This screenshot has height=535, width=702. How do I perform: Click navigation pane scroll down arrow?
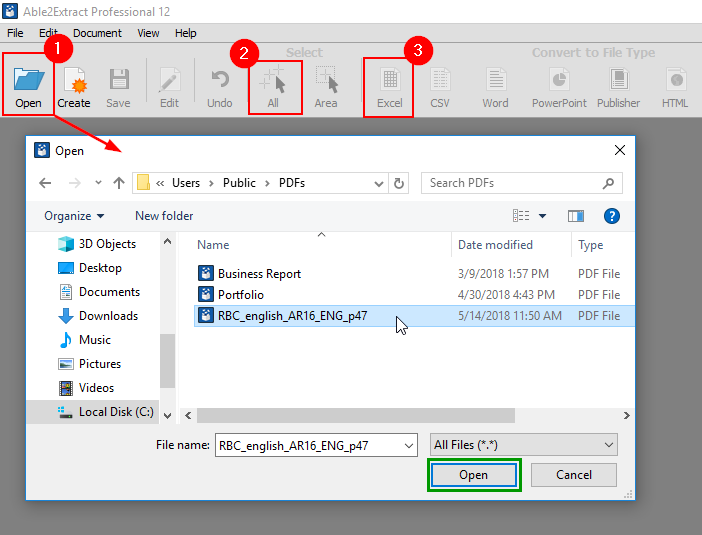(167, 415)
